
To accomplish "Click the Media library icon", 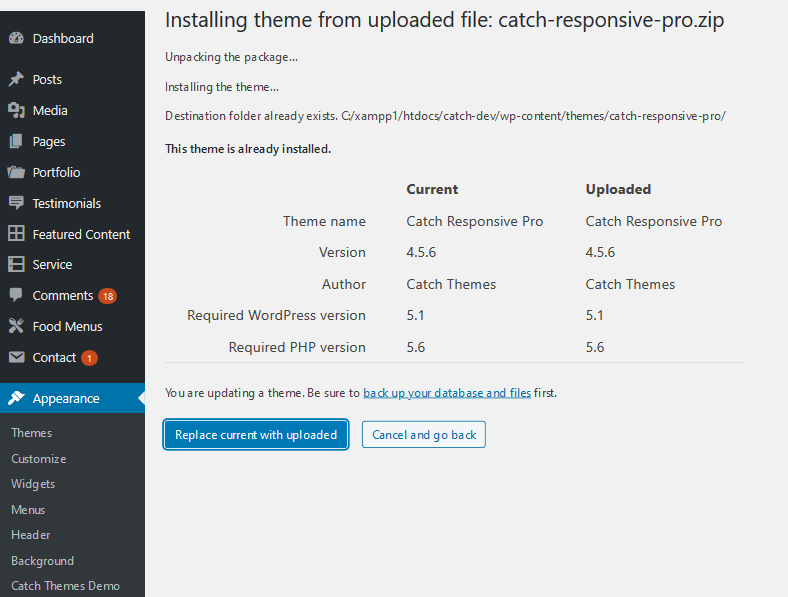I will click(x=16, y=111).
